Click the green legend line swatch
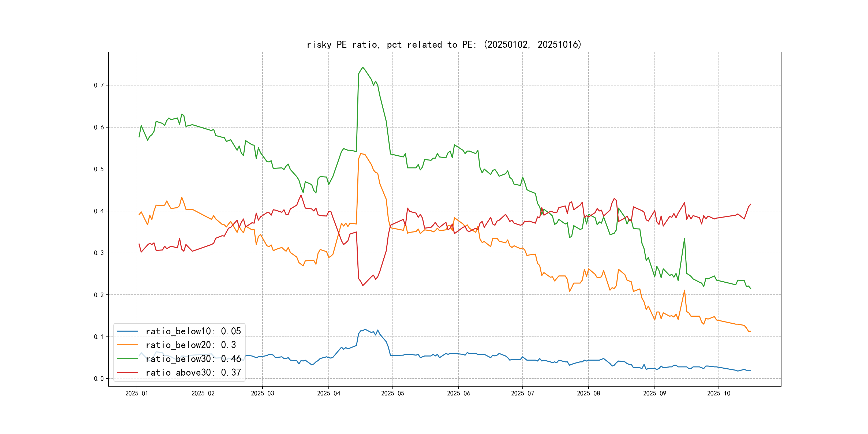 [x=127, y=359]
